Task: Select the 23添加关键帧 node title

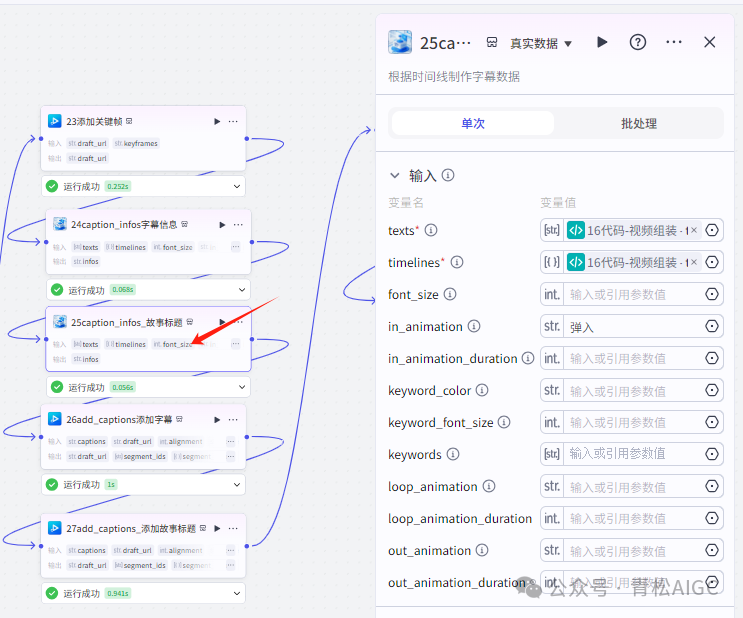Action: (94, 121)
